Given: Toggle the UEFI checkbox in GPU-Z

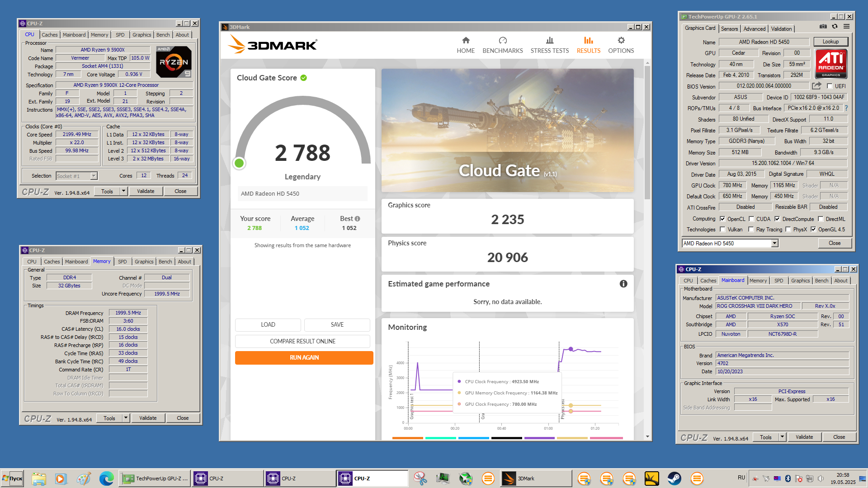Looking at the screenshot, I should 830,86.
